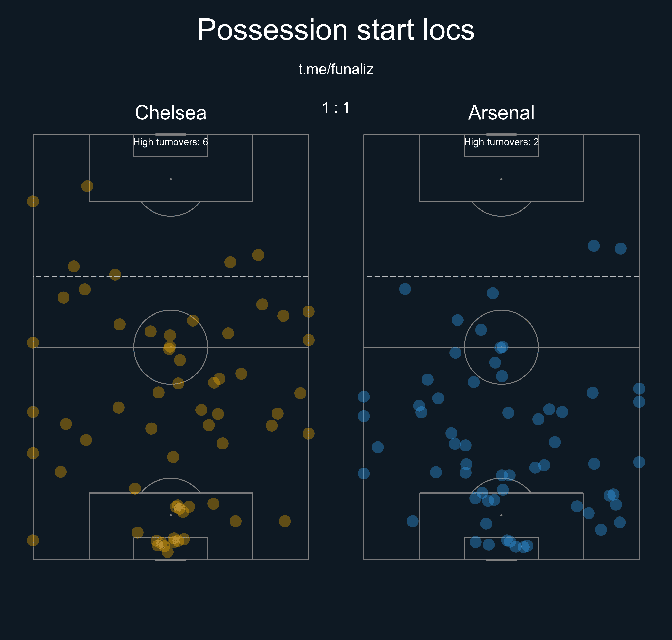Screen dimensions: 672x640
Task: Click the yellow dot beside Chelsea's top penalty box
Action: (x=87, y=186)
